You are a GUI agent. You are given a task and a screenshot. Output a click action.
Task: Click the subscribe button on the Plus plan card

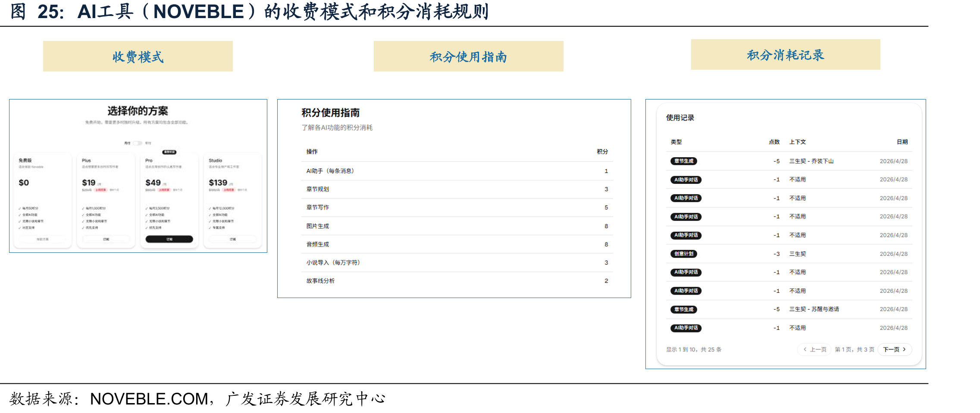[106, 239]
